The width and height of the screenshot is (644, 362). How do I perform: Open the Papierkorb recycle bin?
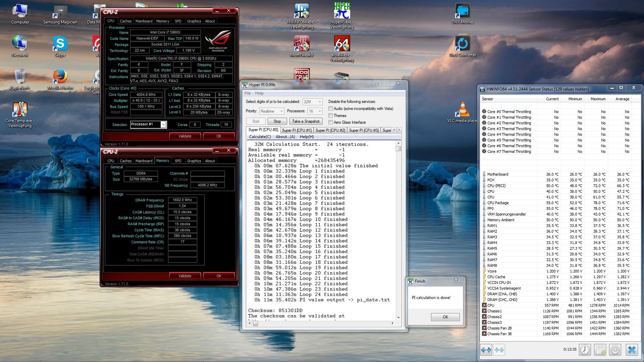click(20, 79)
